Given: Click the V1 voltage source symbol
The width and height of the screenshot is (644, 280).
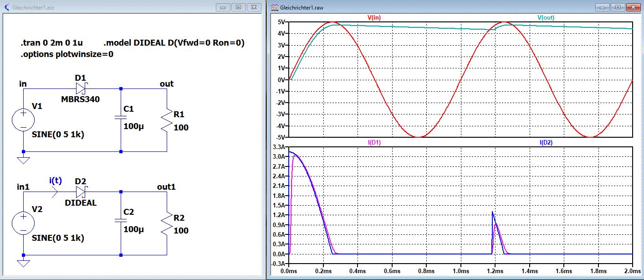Looking at the screenshot, I should [23, 121].
